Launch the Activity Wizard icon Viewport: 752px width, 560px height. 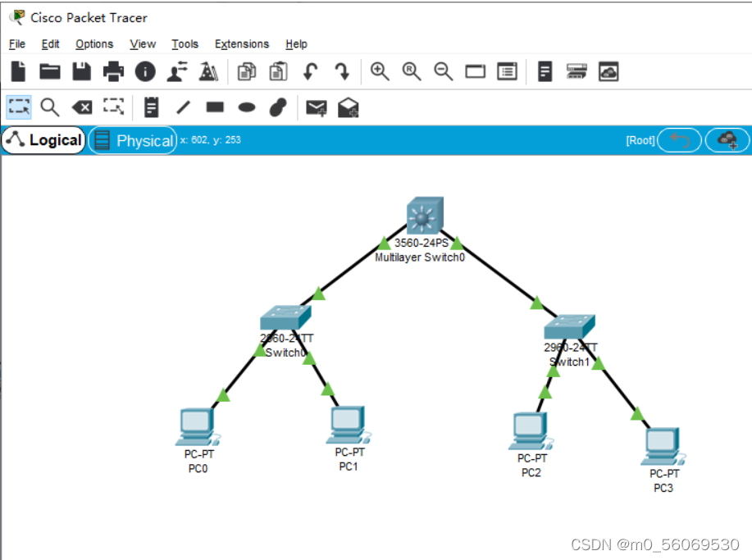click(x=208, y=71)
